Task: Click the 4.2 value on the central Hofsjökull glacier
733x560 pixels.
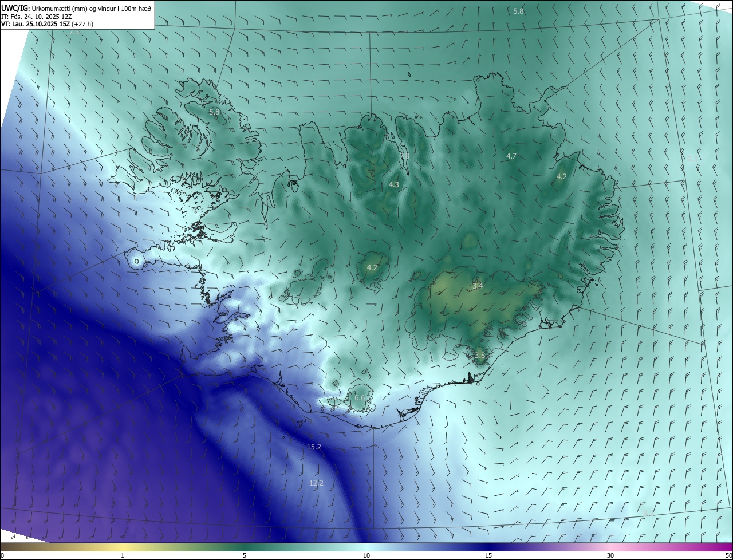Action: 372,267
